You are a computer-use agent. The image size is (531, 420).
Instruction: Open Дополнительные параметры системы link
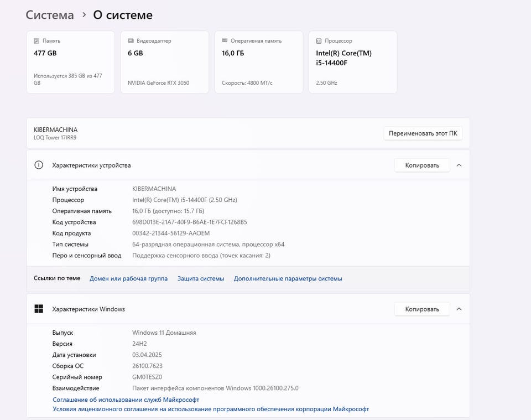(x=288, y=278)
